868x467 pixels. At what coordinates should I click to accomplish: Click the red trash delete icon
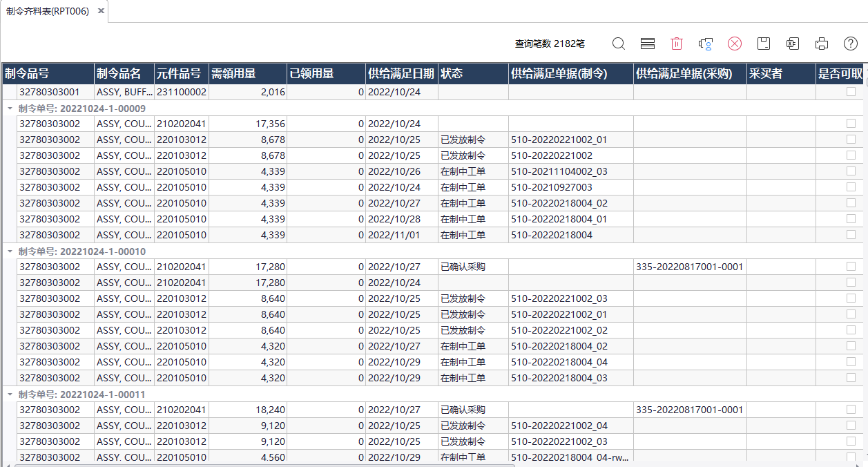(677, 44)
